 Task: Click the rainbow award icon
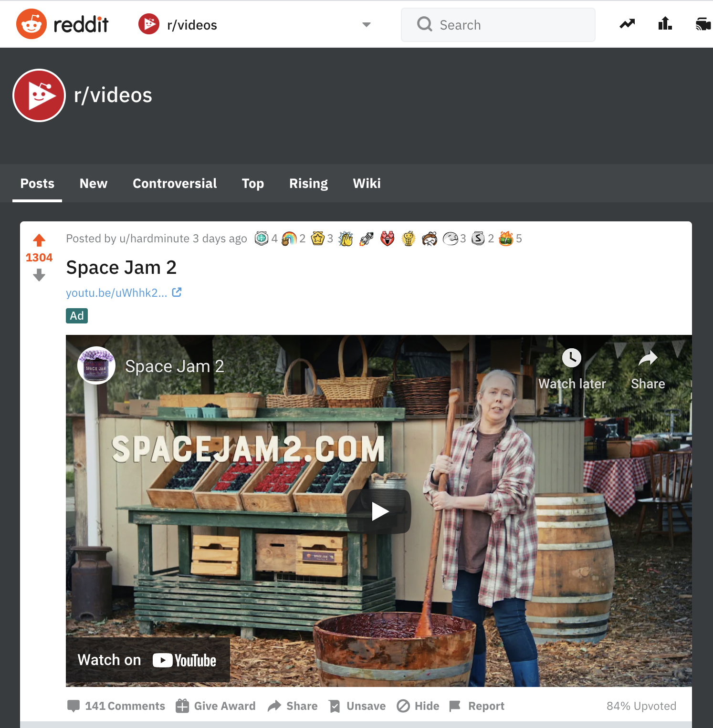289,238
